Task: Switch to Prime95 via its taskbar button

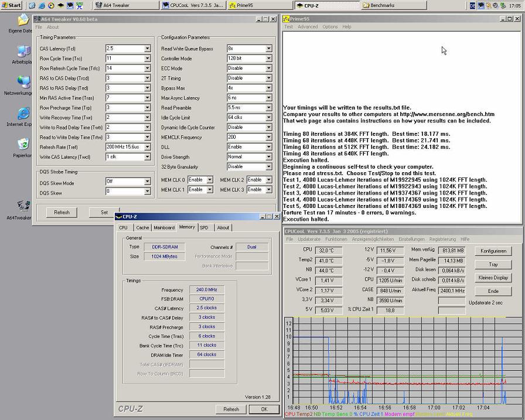Action: pyautogui.click(x=260, y=5)
